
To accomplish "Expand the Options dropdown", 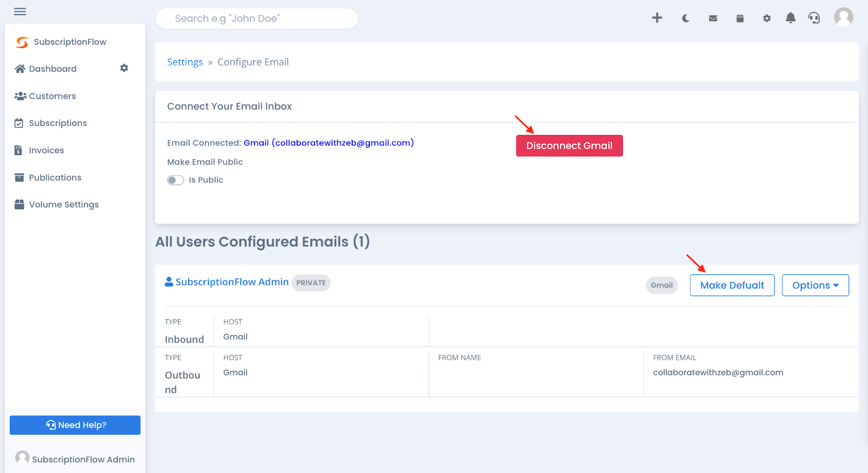I will 815,285.
